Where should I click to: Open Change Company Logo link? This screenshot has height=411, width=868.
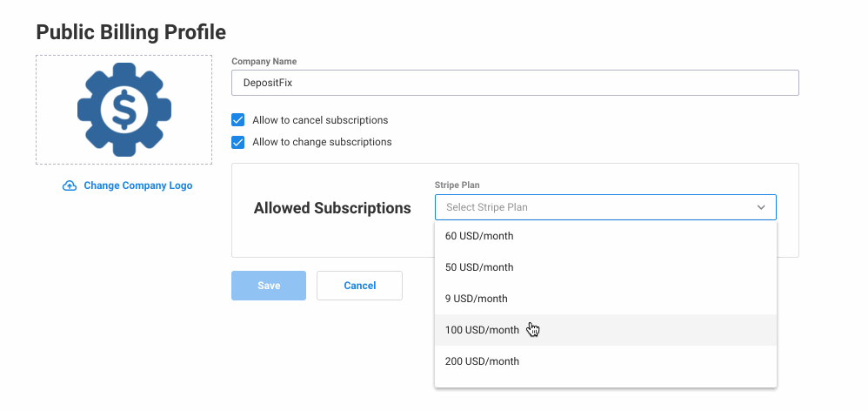point(137,185)
